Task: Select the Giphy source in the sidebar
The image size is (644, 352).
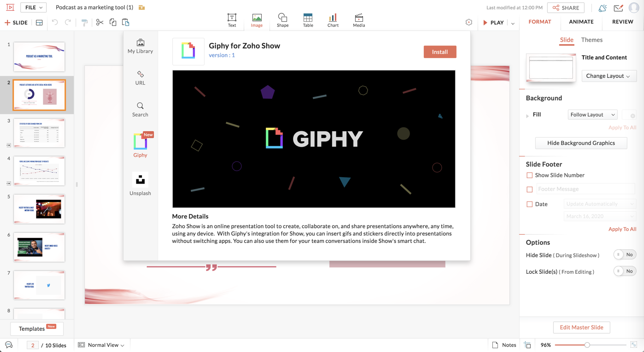Action: point(140,145)
